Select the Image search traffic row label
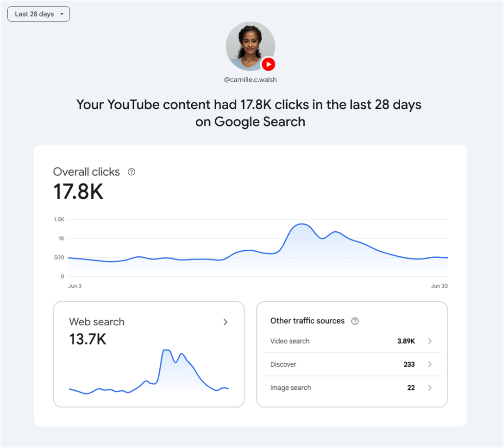This screenshot has height=448, width=504. 290,387
